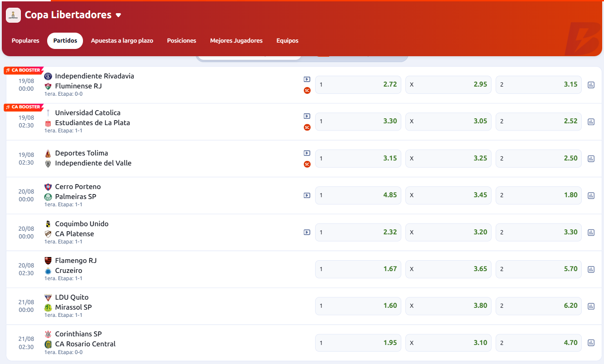Bet on Independiente Rivadavia home win at 2.72
Image resolution: width=604 pixels, height=364 pixels.
[358, 85]
